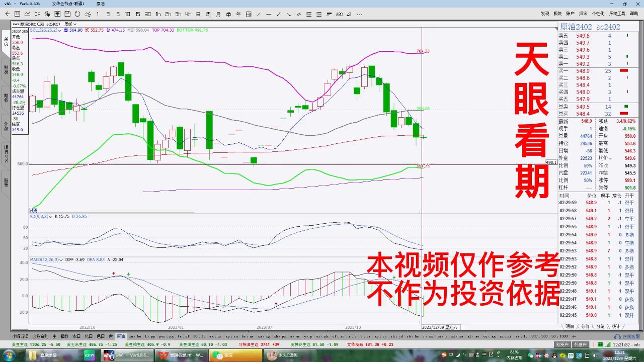Open the 周线 period dropdown
The image size is (644, 362).
coord(71,24)
